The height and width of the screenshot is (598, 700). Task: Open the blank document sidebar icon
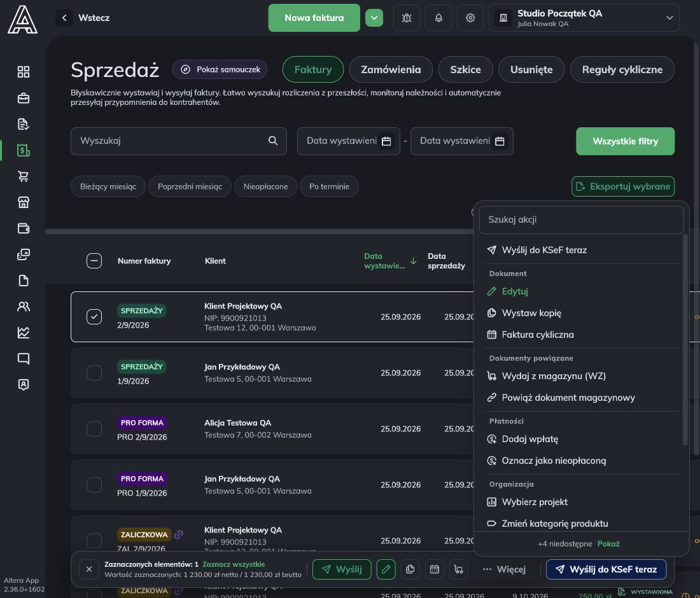click(23, 281)
